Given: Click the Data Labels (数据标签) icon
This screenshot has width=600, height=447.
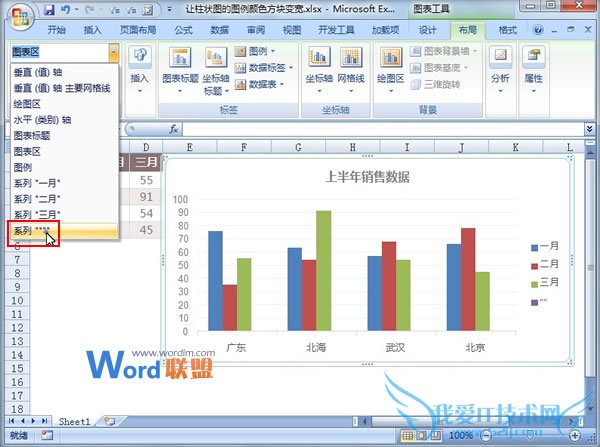Looking at the screenshot, I should tap(240, 68).
